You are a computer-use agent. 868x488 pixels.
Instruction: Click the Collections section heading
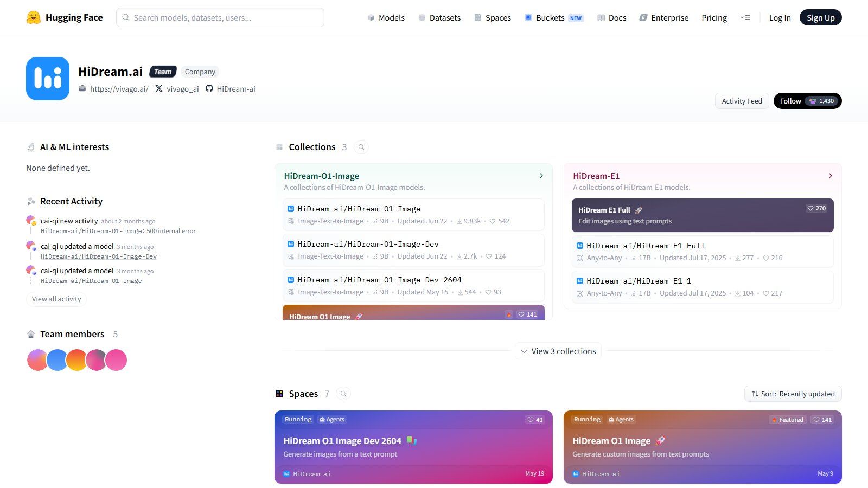click(x=312, y=147)
